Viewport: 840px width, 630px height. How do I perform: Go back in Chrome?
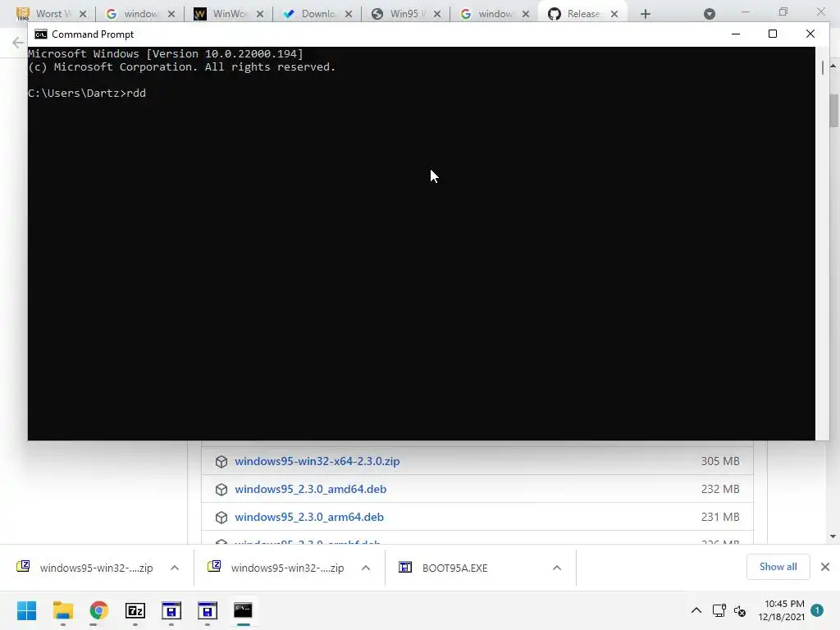18,43
